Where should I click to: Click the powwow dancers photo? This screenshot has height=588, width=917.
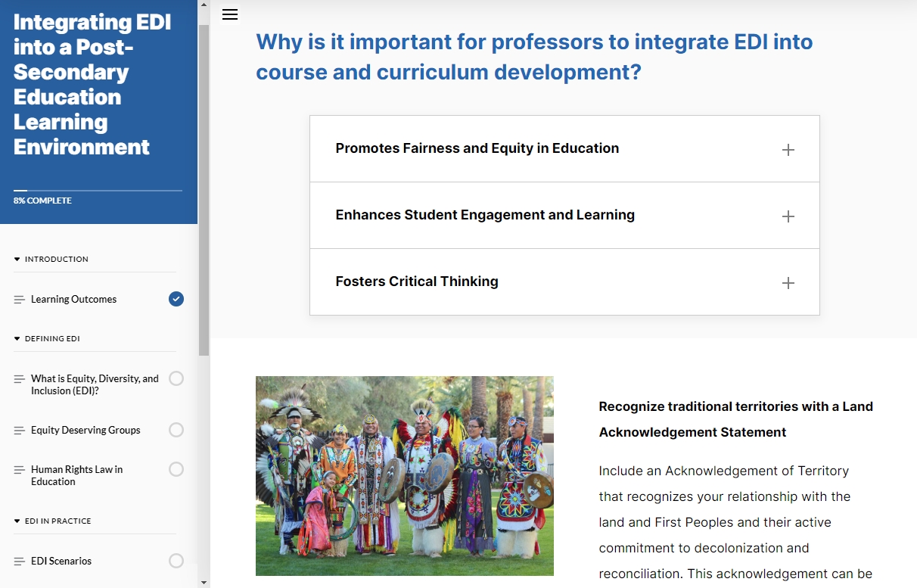(404, 476)
